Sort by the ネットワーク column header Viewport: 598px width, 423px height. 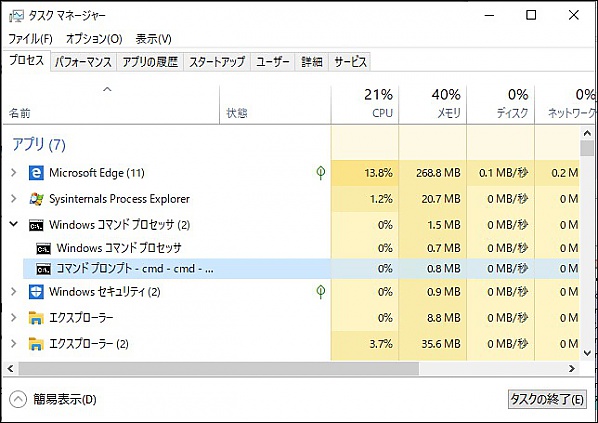click(x=566, y=104)
